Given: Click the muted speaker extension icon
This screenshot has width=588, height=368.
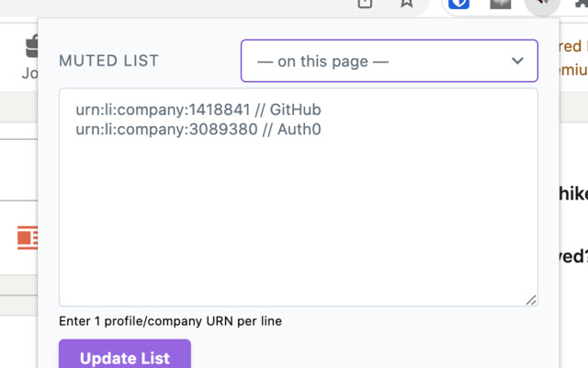Looking at the screenshot, I should click(542, 4).
